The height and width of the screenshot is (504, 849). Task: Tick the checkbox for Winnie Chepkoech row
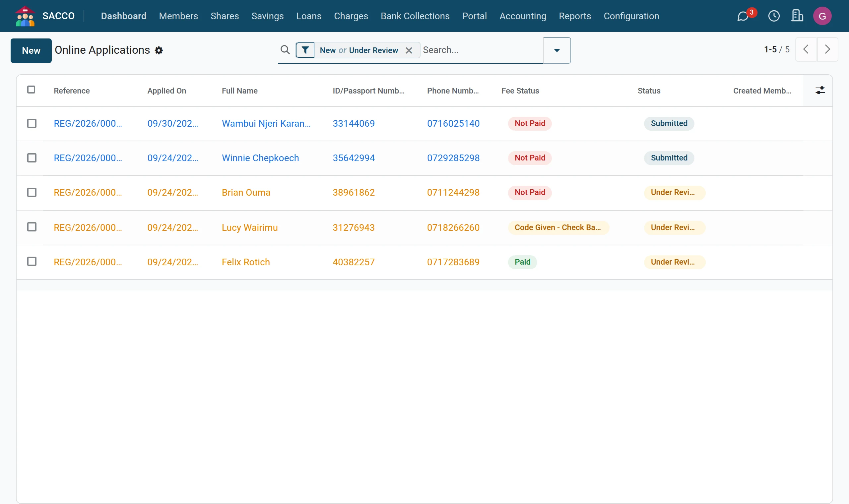click(x=32, y=158)
